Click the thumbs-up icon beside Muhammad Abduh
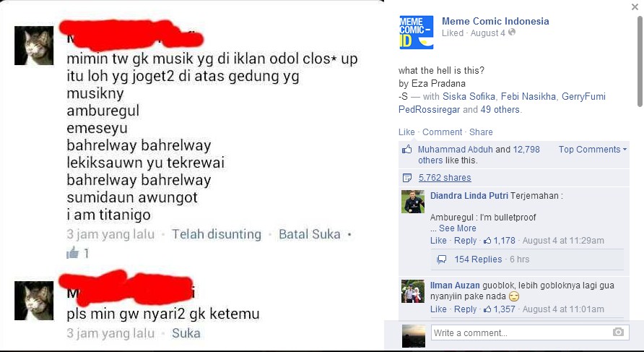The height and width of the screenshot is (352, 644). point(406,150)
